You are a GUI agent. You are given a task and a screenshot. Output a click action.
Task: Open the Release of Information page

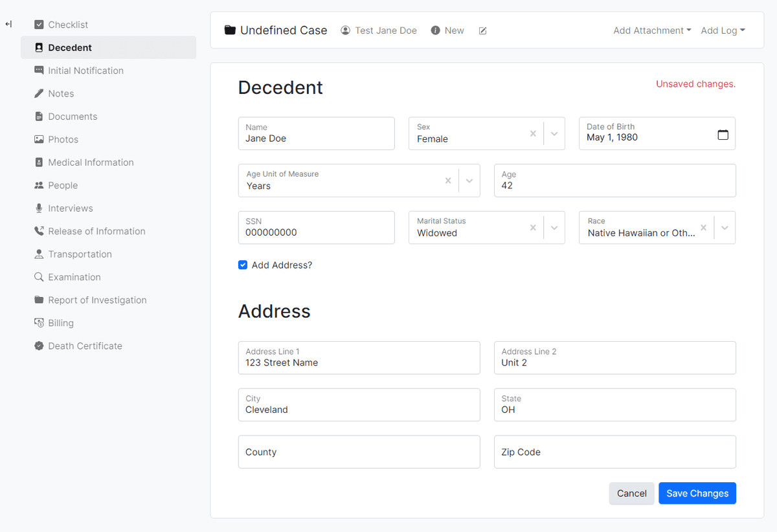[96, 230]
